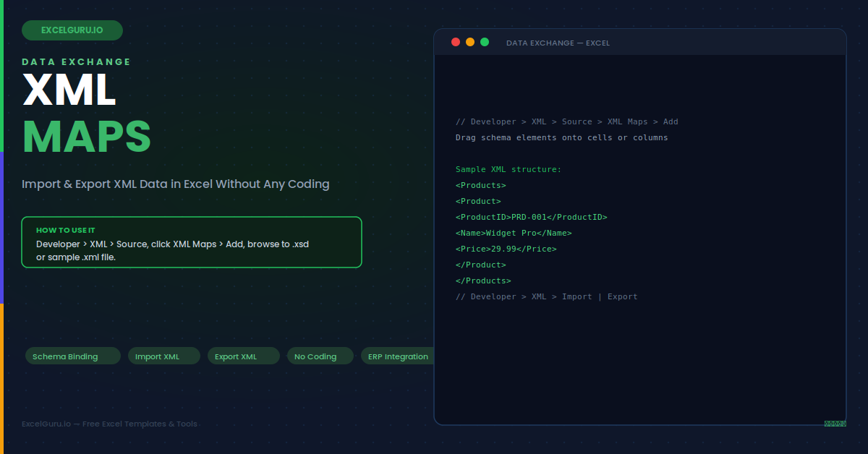Image resolution: width=868 pixels, height=454 pixels.
Task: Select the Schema Binding tag
Action: pos(73,356)
